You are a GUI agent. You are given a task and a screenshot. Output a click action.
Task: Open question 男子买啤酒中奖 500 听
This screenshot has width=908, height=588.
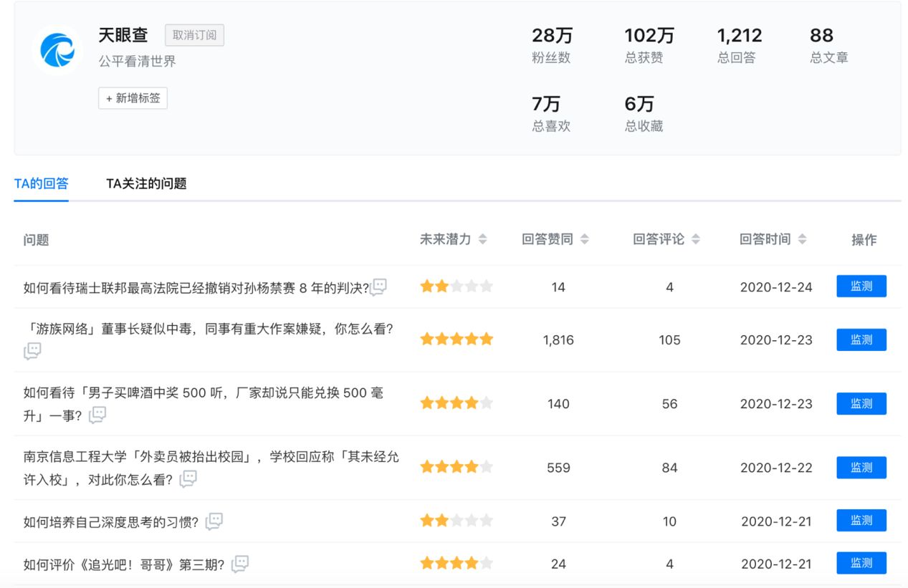pyautogui.click(x=204, y=404)
